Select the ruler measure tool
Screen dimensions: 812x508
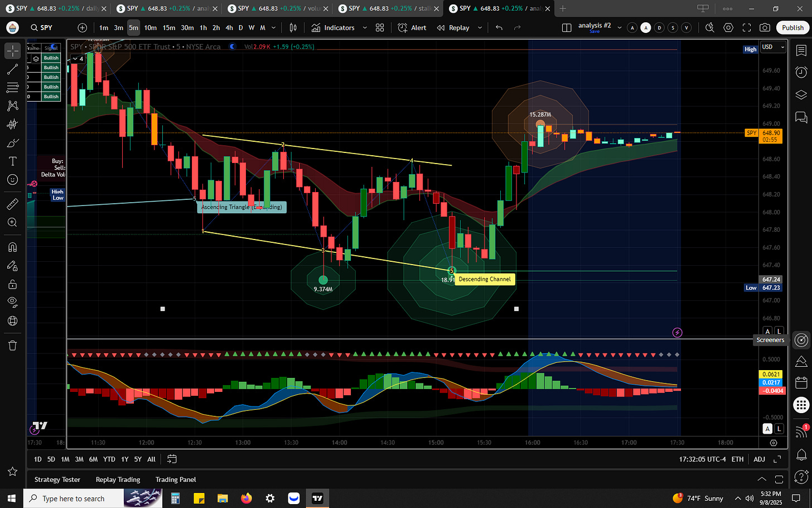[12, 204]
